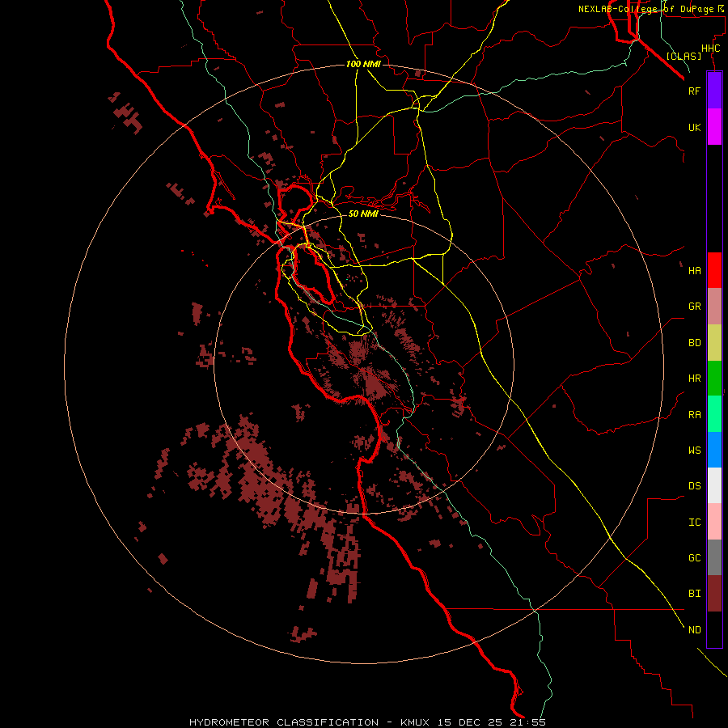
Task: Click the HA legend label
Action: pos(695,271)
